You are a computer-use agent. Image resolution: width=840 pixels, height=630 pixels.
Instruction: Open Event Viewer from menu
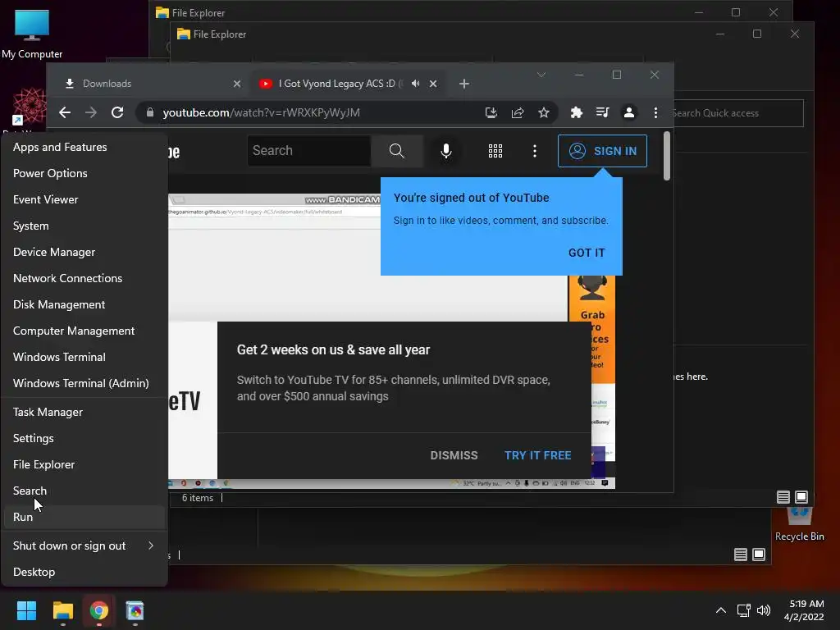coord(84,199)
